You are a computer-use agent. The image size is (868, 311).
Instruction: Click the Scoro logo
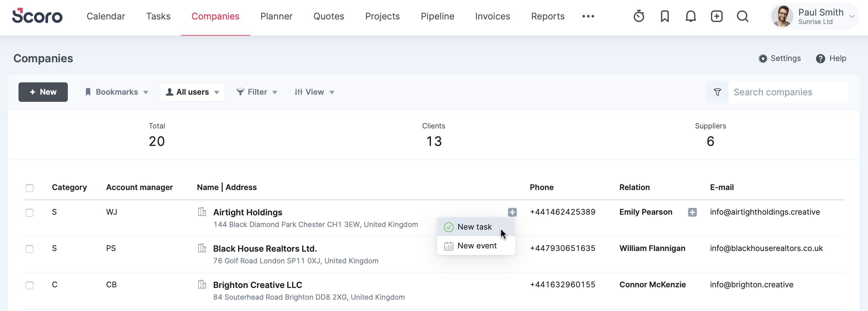pyautogui.click(x=37, y=16)
